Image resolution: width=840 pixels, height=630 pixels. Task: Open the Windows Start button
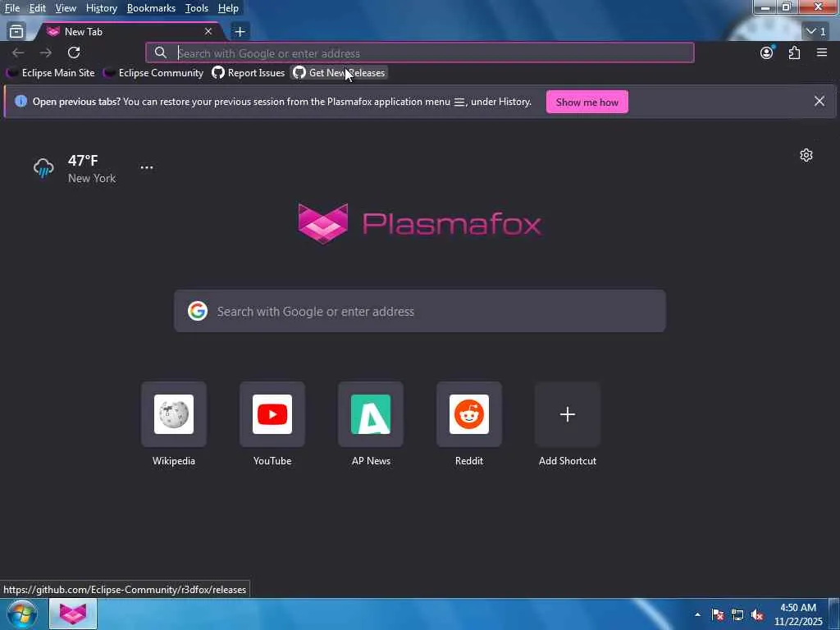(22, 614)
